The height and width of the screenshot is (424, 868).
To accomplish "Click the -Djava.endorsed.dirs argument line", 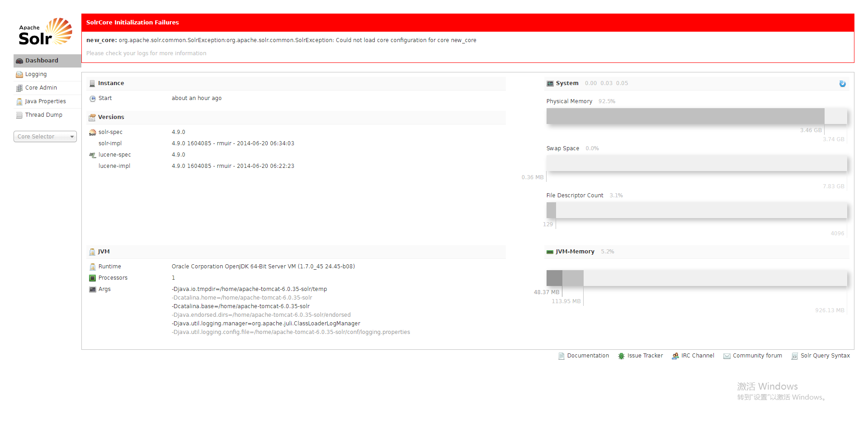I will (x=261, y=315).
